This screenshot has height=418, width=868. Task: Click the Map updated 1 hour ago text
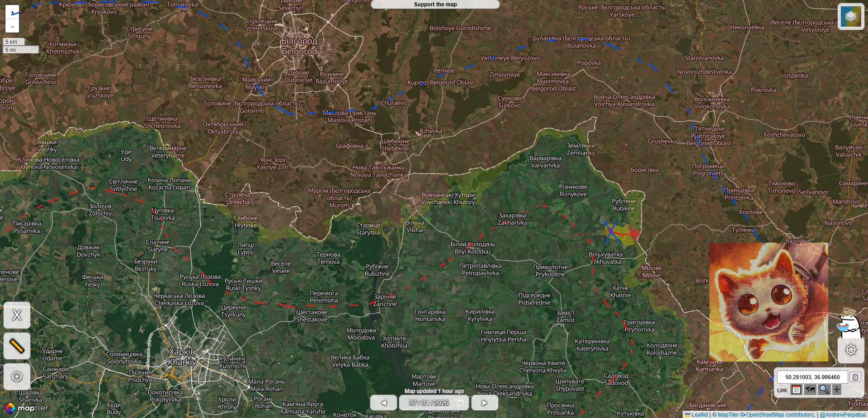pyautogui.click(x=434, y=391)
